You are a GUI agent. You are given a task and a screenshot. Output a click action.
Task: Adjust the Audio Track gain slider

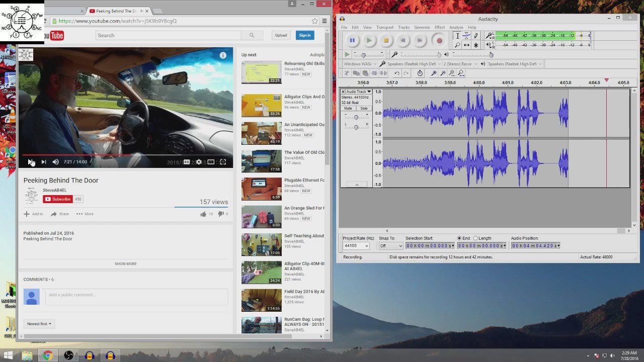356,117
